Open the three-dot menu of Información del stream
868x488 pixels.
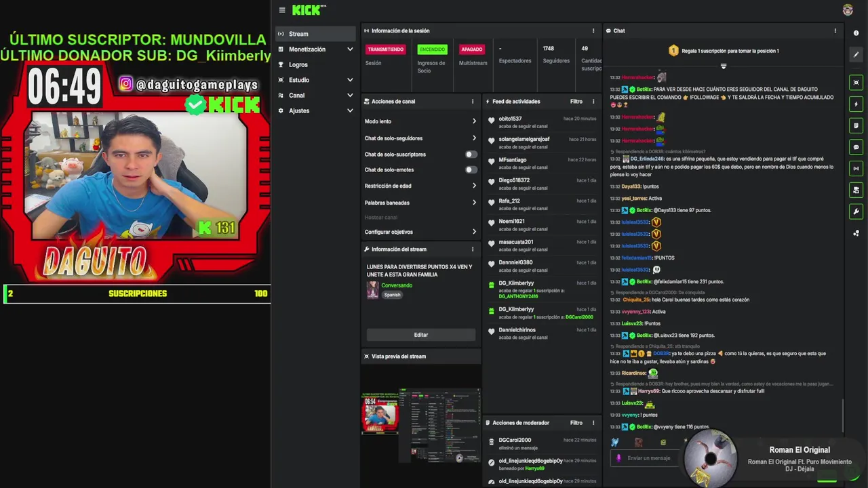tap(473, 249)
